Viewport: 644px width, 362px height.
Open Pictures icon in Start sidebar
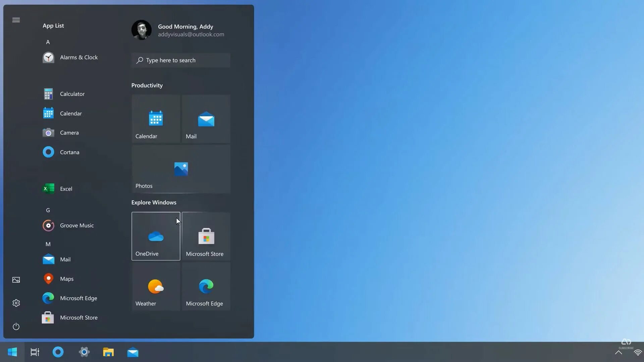pyautogui.click(x=16, y=280)
